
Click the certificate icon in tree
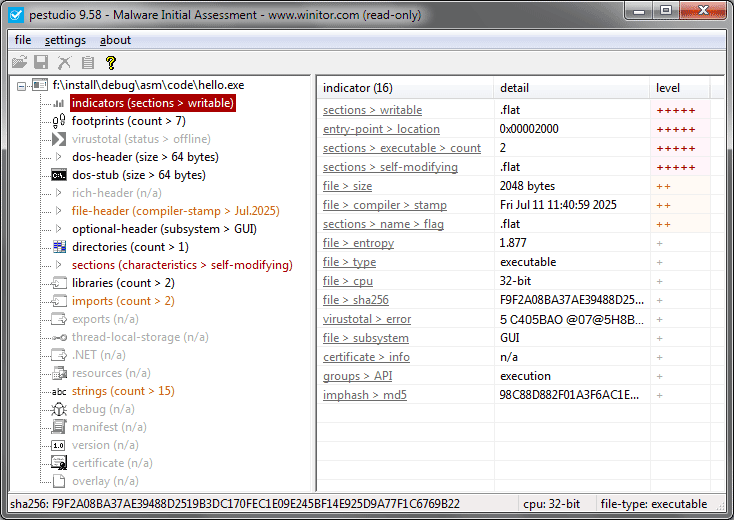coord(59,463)
